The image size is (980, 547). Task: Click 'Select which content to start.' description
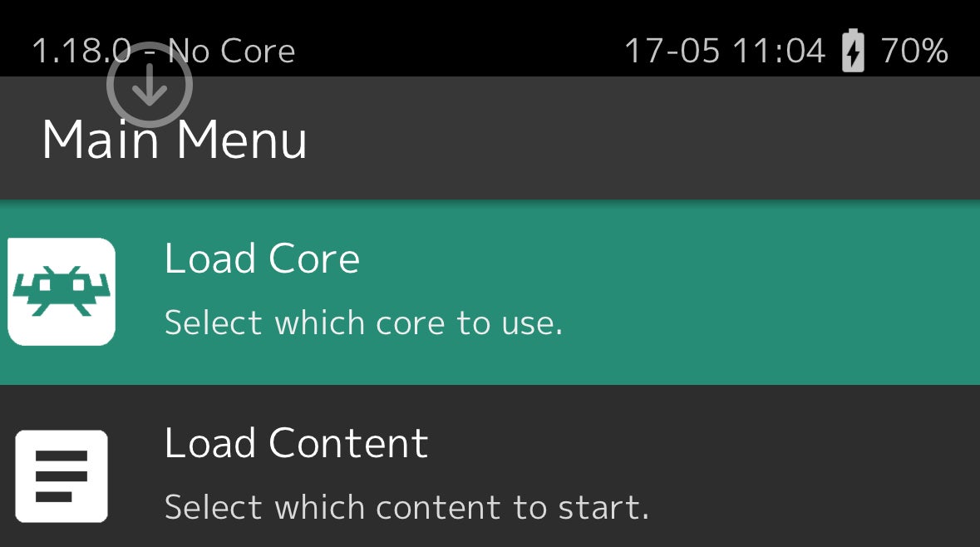point(406,506)
